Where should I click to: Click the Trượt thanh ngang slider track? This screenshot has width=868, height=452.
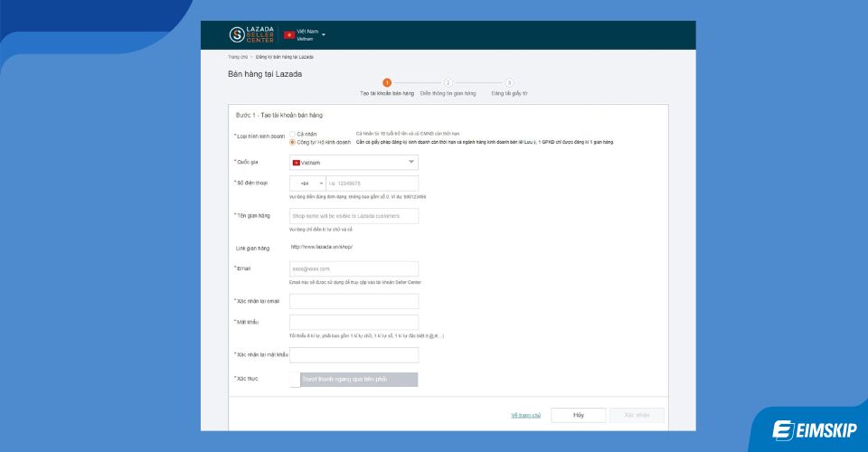(x=359, y=380)
